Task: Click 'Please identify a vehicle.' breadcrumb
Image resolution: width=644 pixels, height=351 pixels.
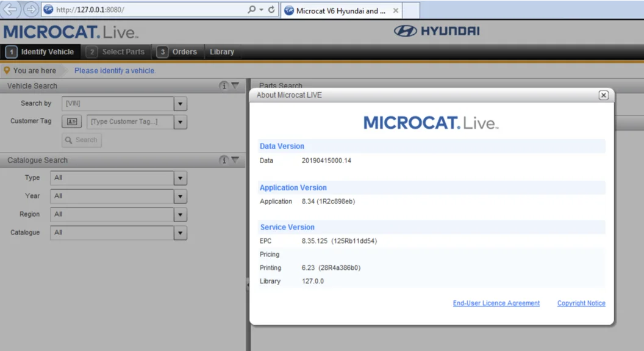Action: click(115, 71)
